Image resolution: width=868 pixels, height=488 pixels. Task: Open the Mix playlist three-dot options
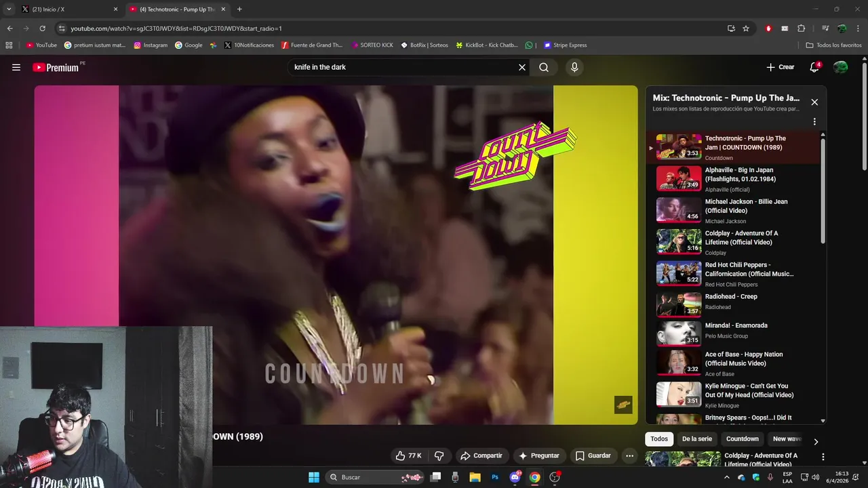814,122
